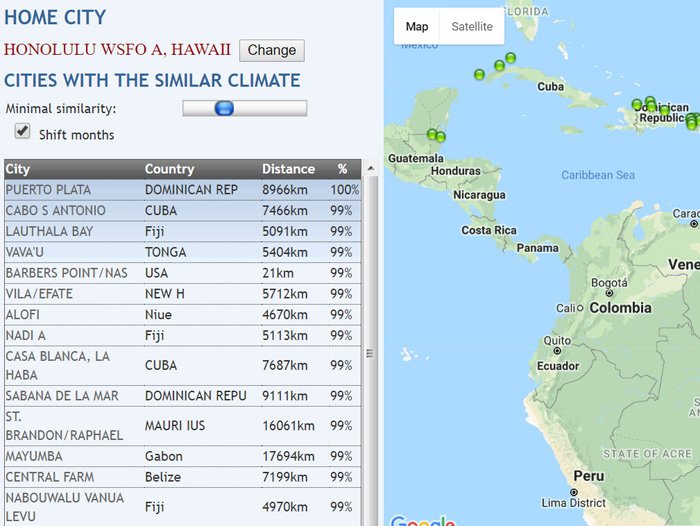
Task: Select the VILA/EFATE row
Action: [183, 294]
